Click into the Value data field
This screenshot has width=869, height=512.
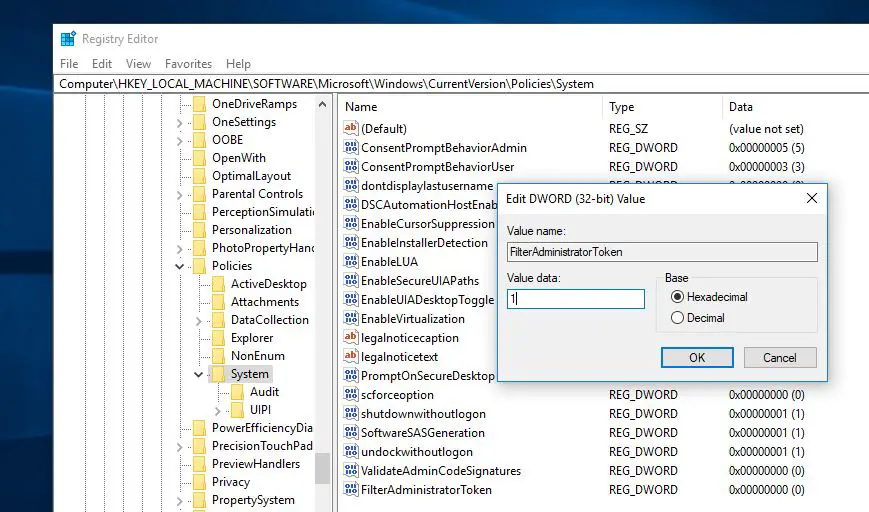click(x=576, y=299)
